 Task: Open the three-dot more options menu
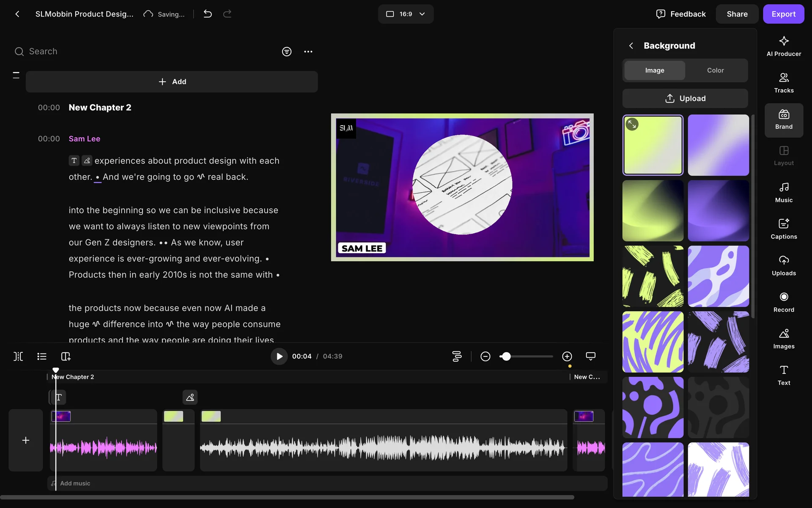308,52
